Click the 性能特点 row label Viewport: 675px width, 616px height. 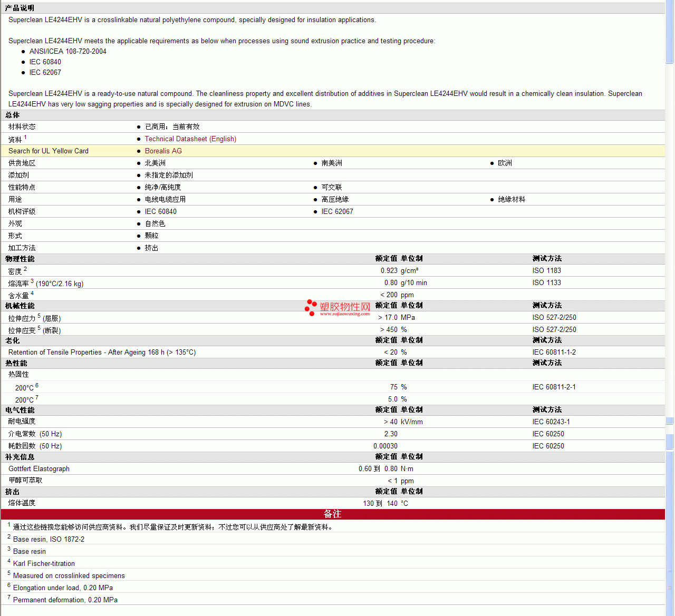pos(22,188)
